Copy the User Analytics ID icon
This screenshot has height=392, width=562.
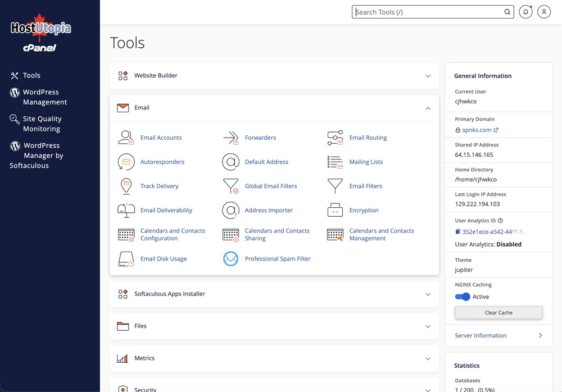pyautogui.click(x=458, y=231)
